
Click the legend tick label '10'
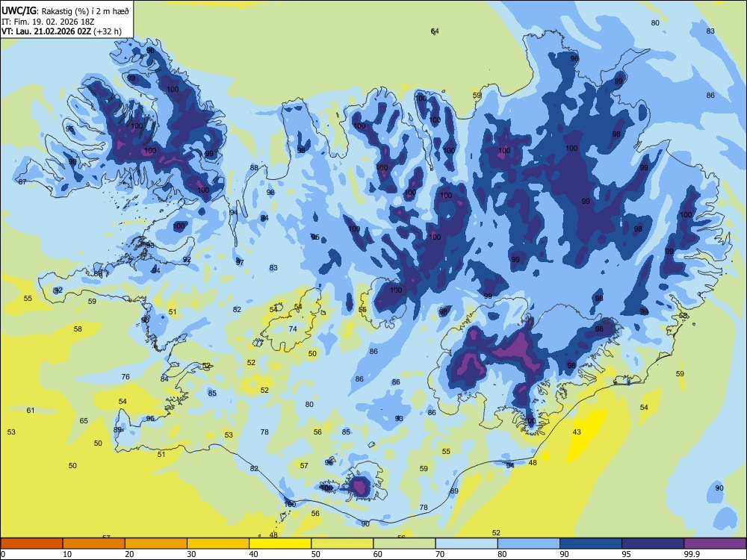pyautogui.click(x=68, y=554)
